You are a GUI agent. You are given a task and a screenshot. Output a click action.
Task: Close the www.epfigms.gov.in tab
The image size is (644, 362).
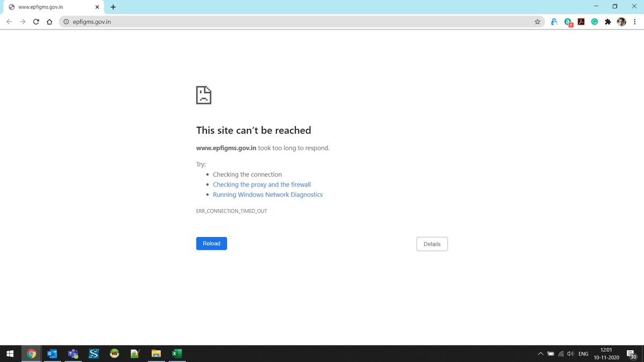tap(97, 7)
